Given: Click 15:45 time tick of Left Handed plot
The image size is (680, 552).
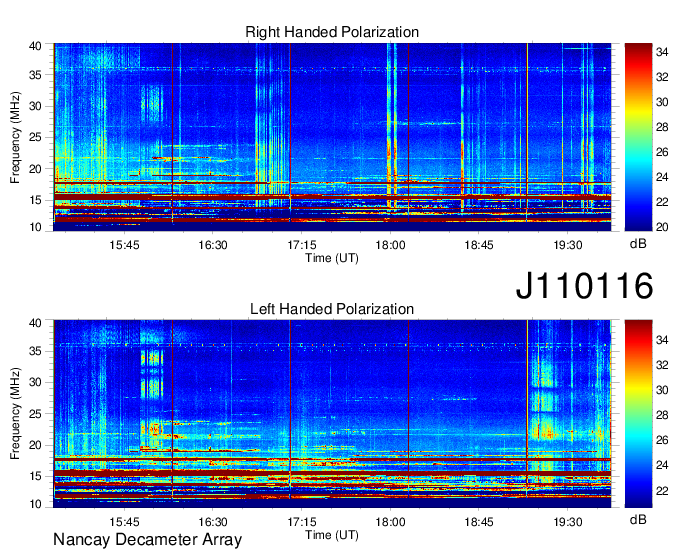Looking at the screenshot, I should [124, 522].
